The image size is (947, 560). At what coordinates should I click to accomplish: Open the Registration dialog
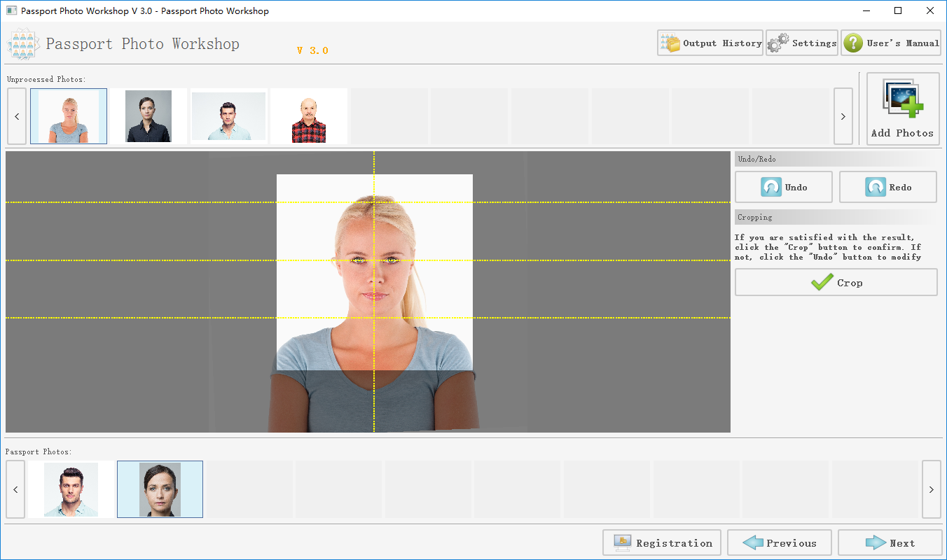[x=661, y=542]
